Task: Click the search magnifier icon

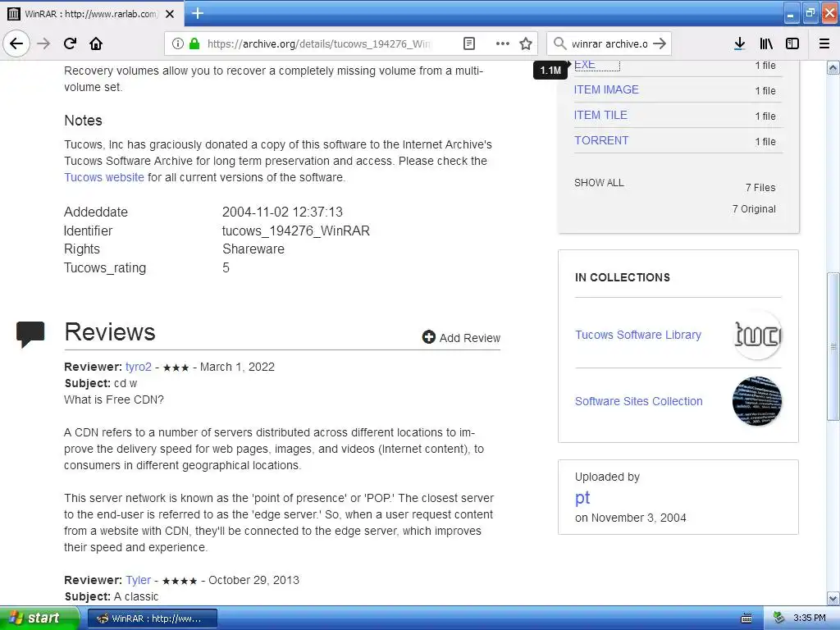Action: click(559, 43)
